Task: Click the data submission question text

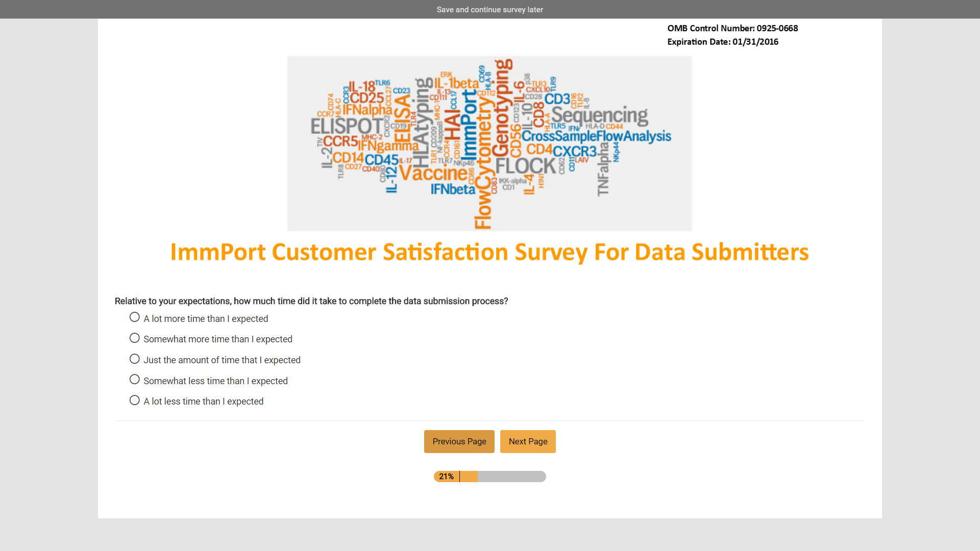Action: tap(311, 301)
